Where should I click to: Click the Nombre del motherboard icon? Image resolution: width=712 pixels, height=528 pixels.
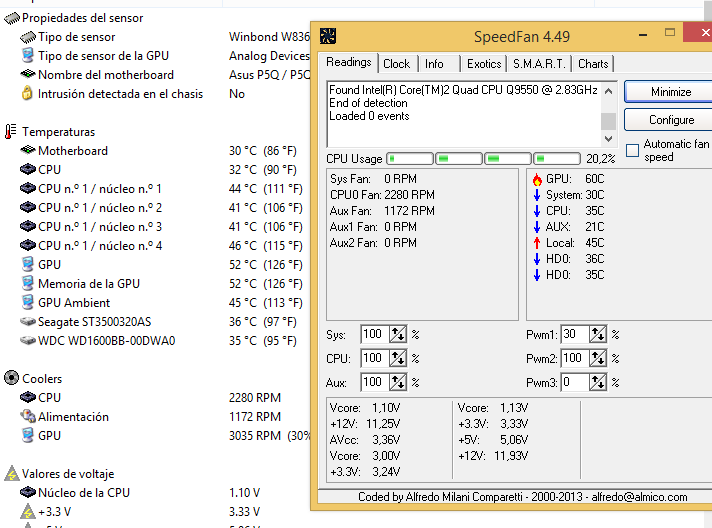[x=28, y=73]
